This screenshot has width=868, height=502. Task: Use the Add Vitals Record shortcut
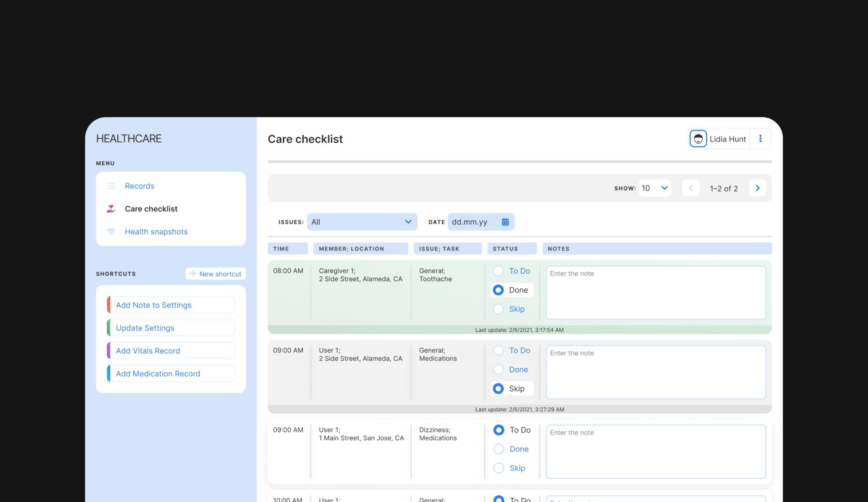pos(171,351)
